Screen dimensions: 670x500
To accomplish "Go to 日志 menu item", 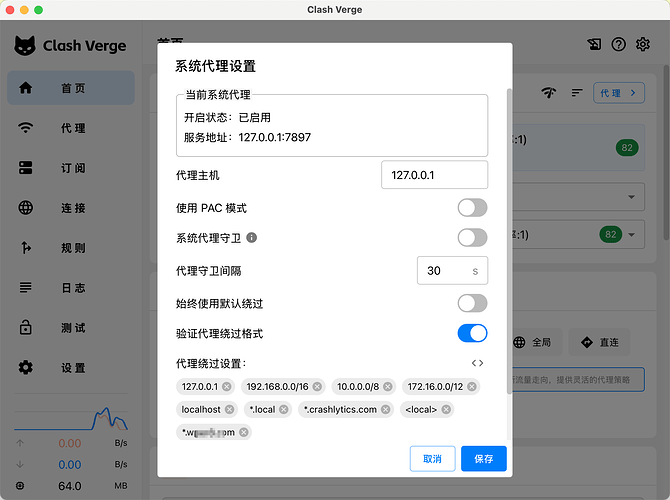I will click(71, 287).
